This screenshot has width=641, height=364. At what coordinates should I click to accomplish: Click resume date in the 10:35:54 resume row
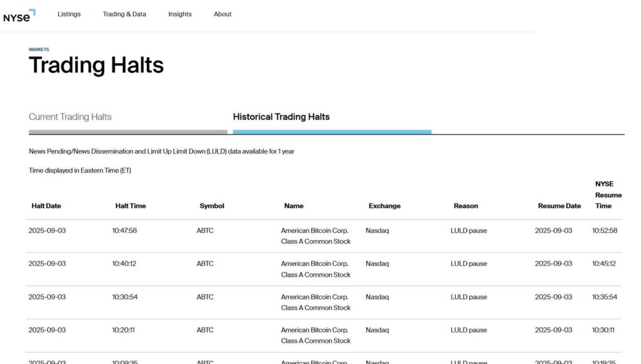(x=554, y=297)
